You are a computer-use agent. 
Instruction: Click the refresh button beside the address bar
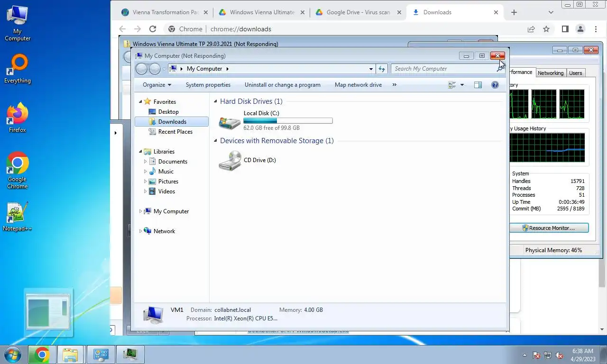(x=382, y=69)
